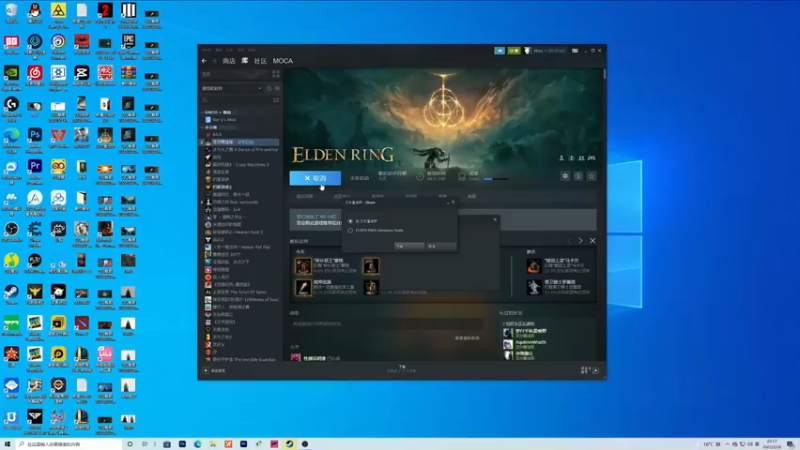Open the NetEase Cloud Music shortcut

35,76
